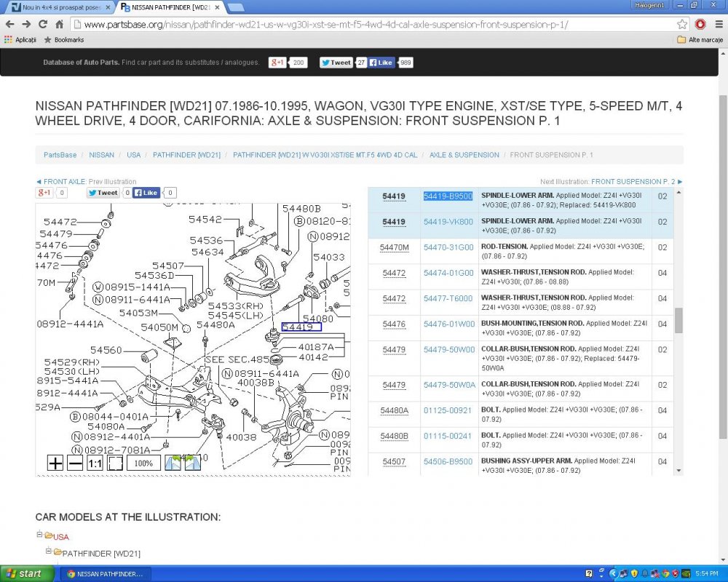728x582 pixels.
Task: Rotate the diagram counter-clockwise icon
Action: click(x=173, y=463)
